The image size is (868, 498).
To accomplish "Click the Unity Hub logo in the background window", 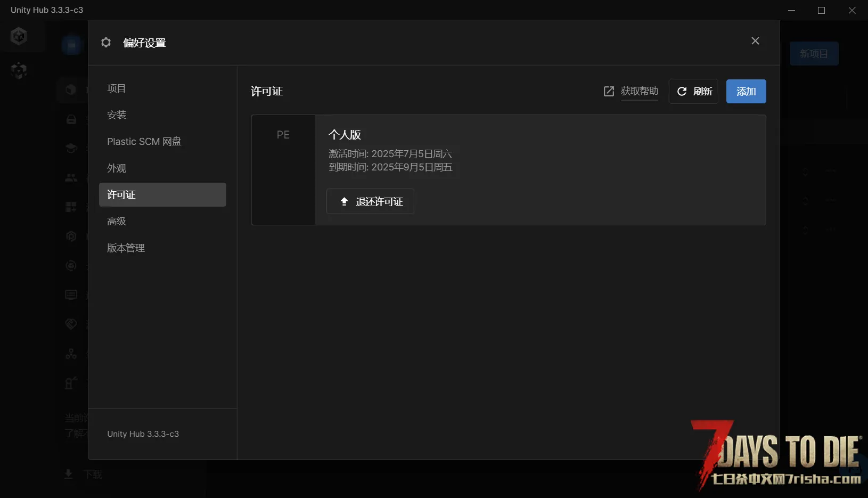I will coord(19,36).
